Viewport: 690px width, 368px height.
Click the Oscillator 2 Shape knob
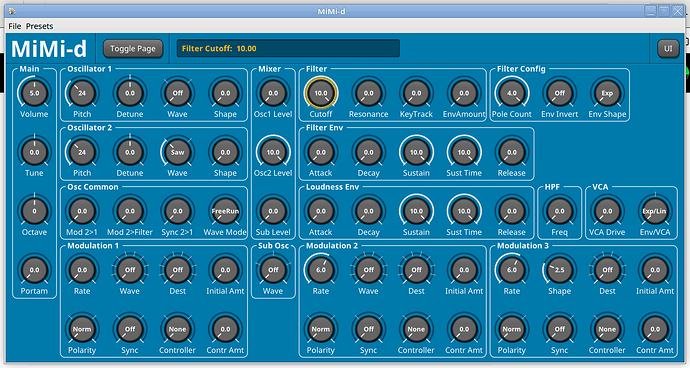[225, 152]
